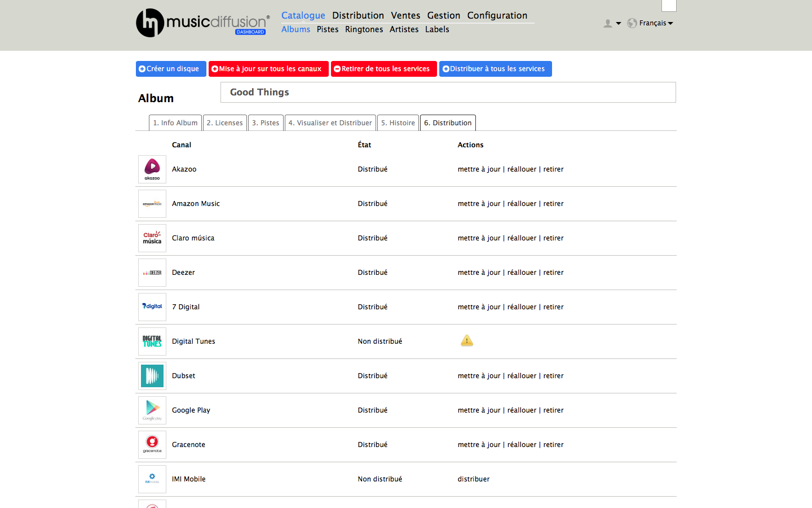Open the Gracenote channel logo
The height and width of the screenshot is (508, 812).
click(152, 445)
